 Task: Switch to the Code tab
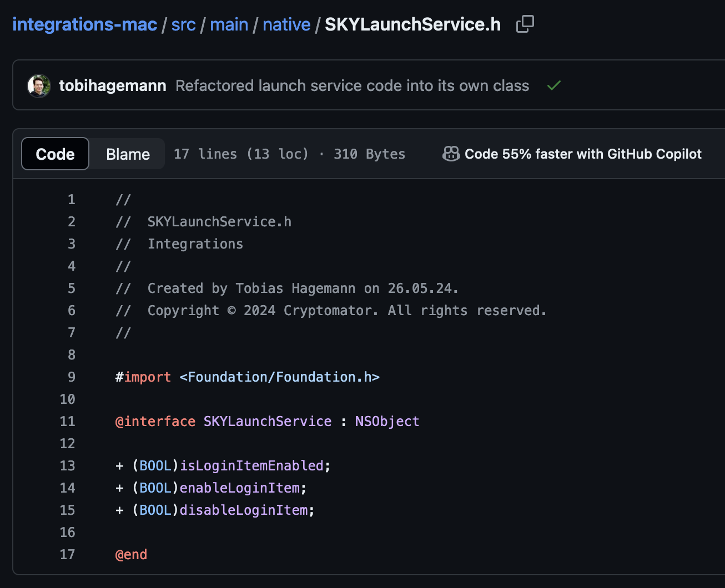[x=55, y=154]
